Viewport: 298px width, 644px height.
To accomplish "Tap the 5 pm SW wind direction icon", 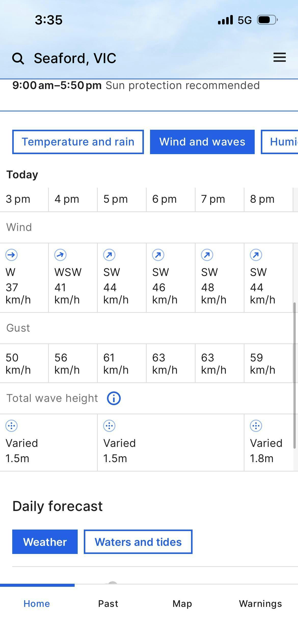I will [109, 255].
